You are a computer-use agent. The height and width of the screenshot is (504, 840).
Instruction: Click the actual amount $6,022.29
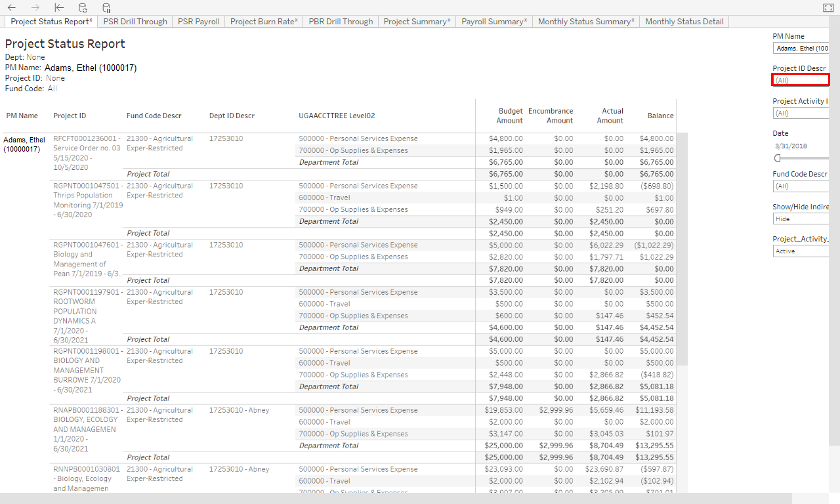[606, 245]
